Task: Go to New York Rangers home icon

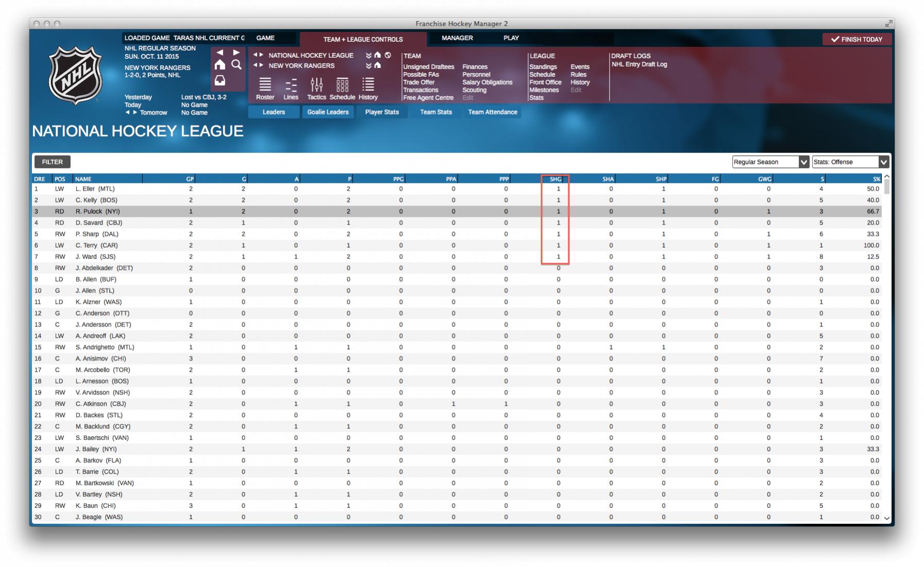Action: tap(378, 65)
